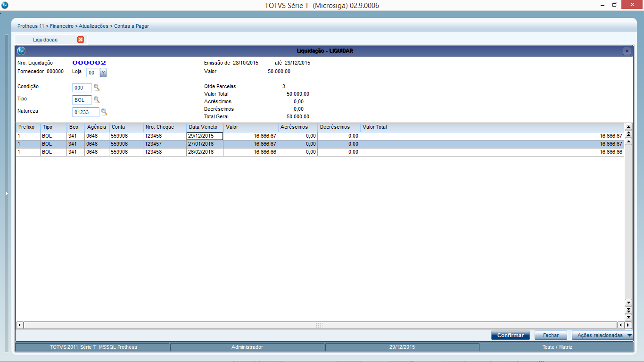The height and width of the screenshot is (362, 644).
Task: Select cheque number 123458 cell
Action: point(165,152)
